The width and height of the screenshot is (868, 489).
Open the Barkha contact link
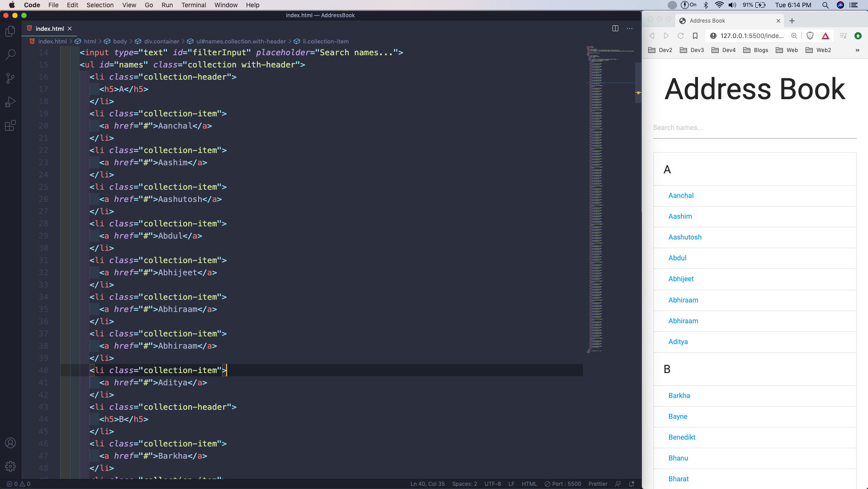[679, 396]
